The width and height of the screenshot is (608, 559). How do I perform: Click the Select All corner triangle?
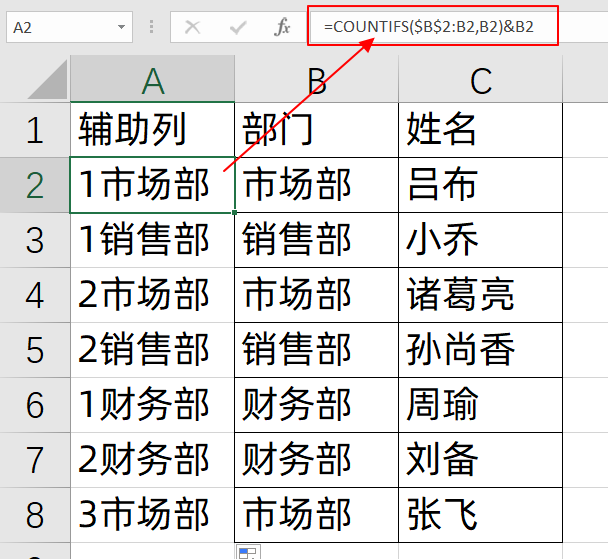tap(47, 79)
